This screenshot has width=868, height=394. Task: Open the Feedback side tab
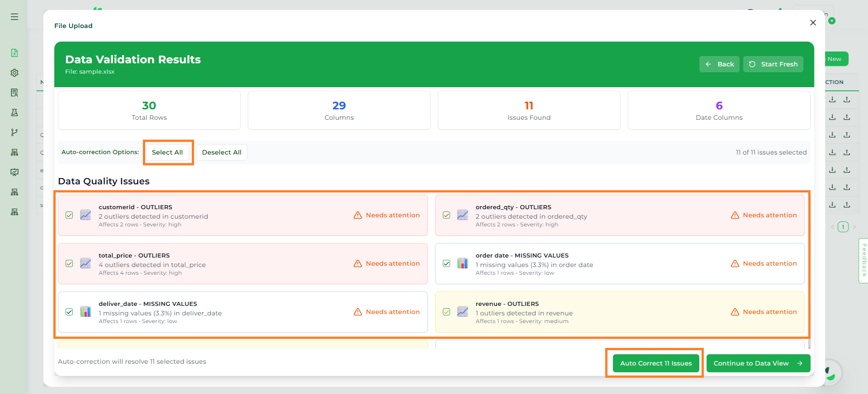pos(863,260)
